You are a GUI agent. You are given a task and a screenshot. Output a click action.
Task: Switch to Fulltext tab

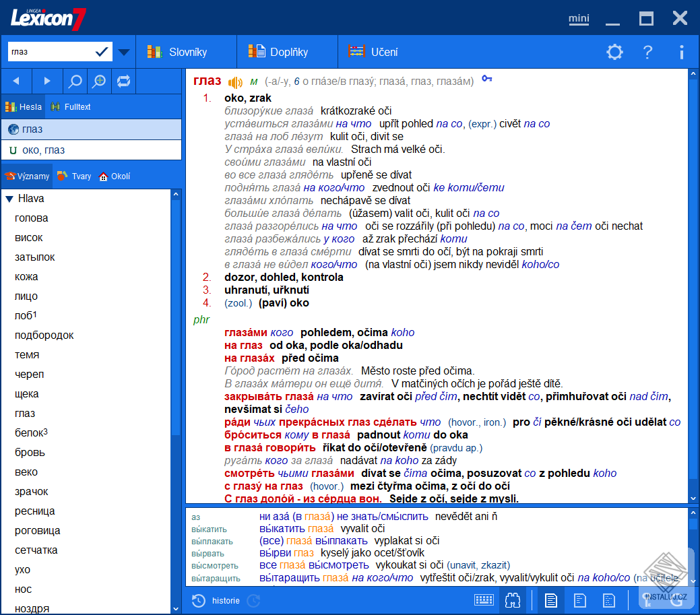pos(71,106)
